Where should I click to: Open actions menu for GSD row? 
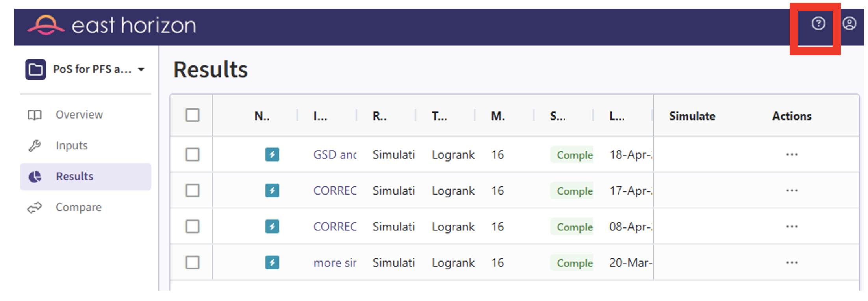click(x=792, y=154)
